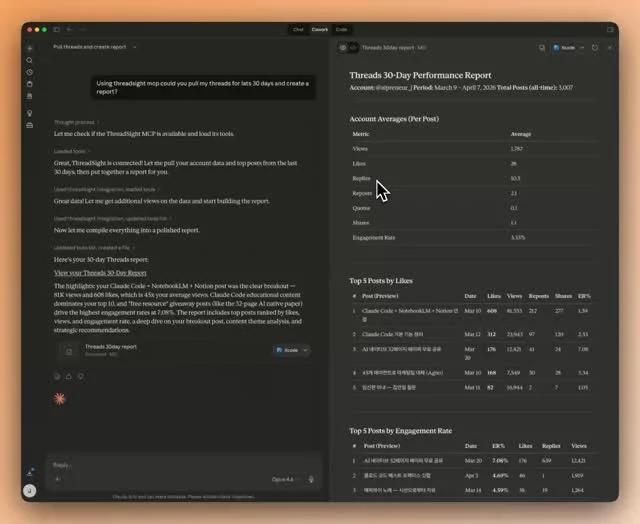Image resolution: width=640 pixels, height=524 pixels.
Task: Click the Replies row in averages table
Action: point(473,178)
